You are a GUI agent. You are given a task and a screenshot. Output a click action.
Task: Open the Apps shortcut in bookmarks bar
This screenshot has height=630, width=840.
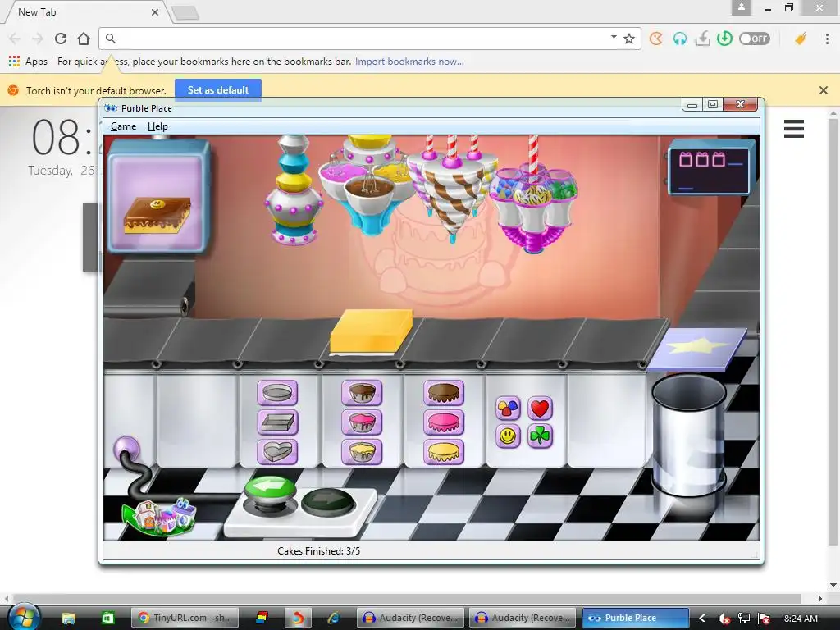[29, 62]
